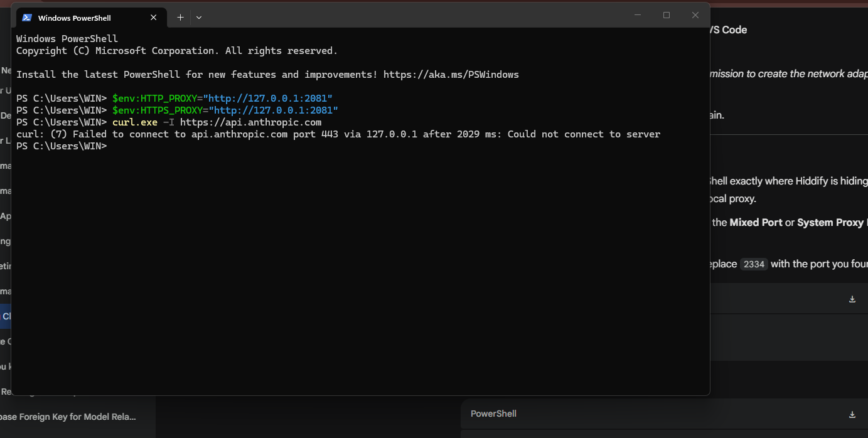Close the Windows PowerShell tab
Image resolution: width=868 pixels, height=438 pixels.
pos(153,18)
